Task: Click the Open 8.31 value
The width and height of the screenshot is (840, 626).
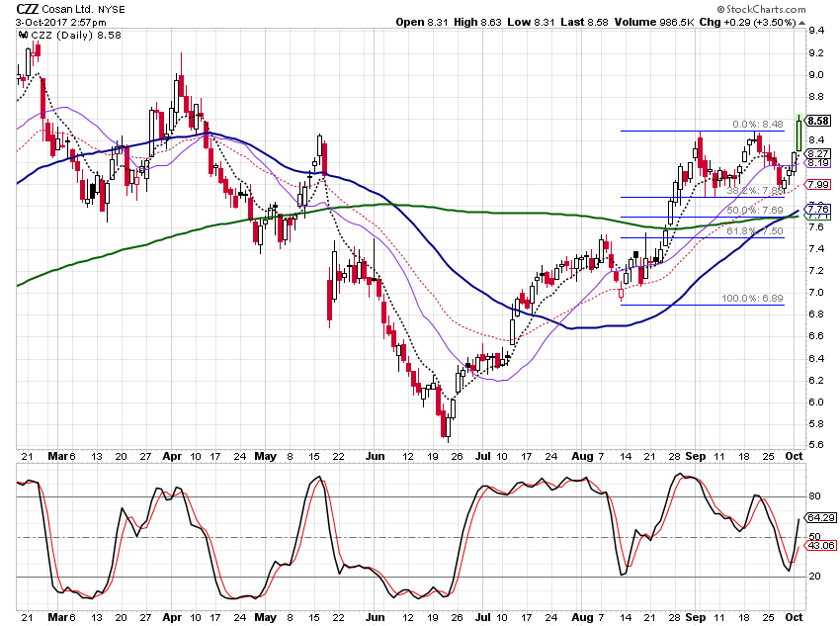Action: pyautogui.click(x=422, y=22)
